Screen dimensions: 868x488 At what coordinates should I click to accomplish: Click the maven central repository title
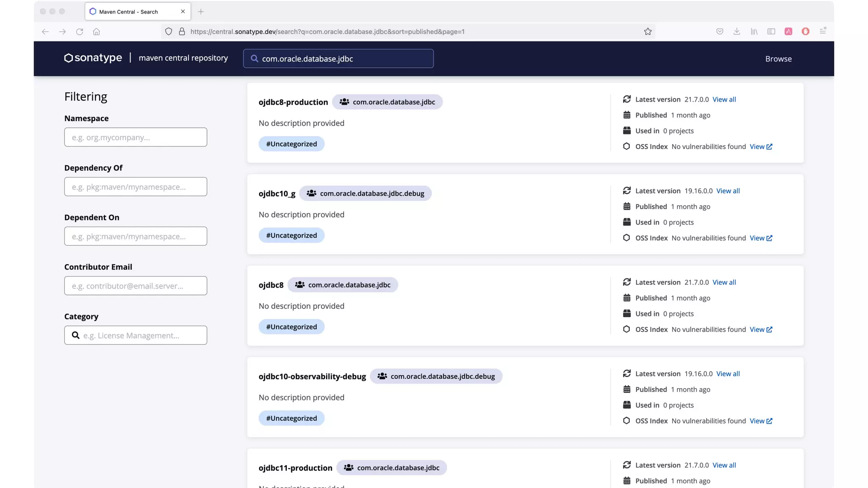coord(183,58)
